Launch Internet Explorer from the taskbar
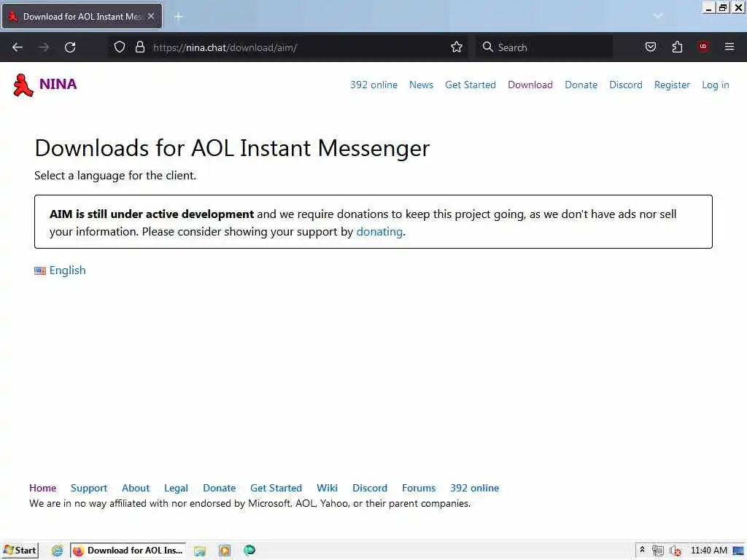Screen dimensions: 747x560 coord(57,551)
